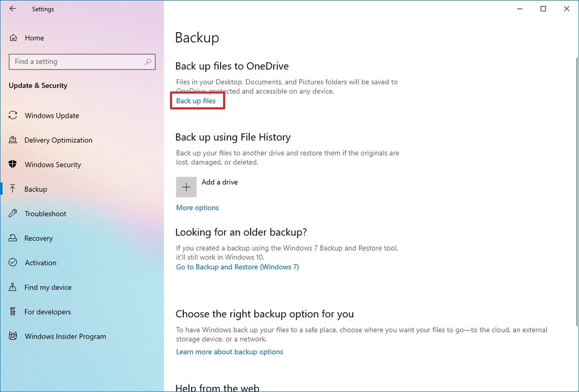Open For developers settings
The width and height of the screenshot is (579, 392).
[47, 311]
